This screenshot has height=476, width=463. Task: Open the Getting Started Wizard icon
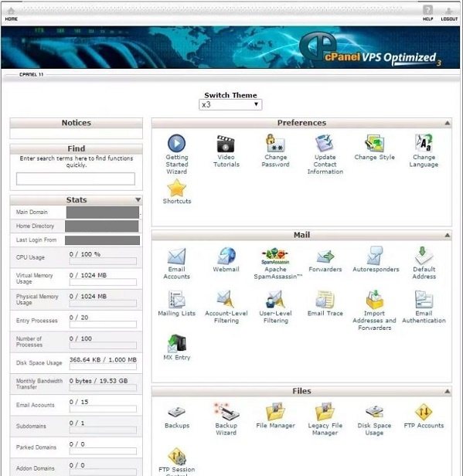176,143
